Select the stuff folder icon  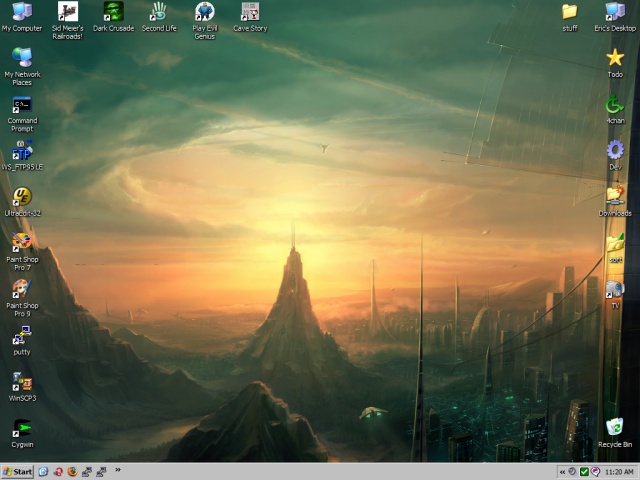tap(570, 17)
